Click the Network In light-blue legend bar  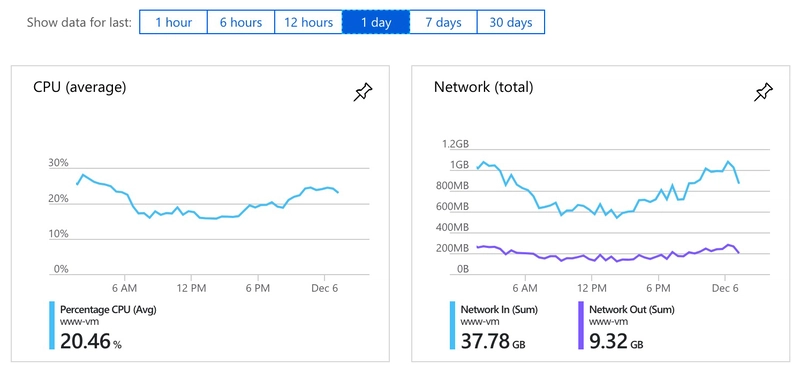point(453,326)
